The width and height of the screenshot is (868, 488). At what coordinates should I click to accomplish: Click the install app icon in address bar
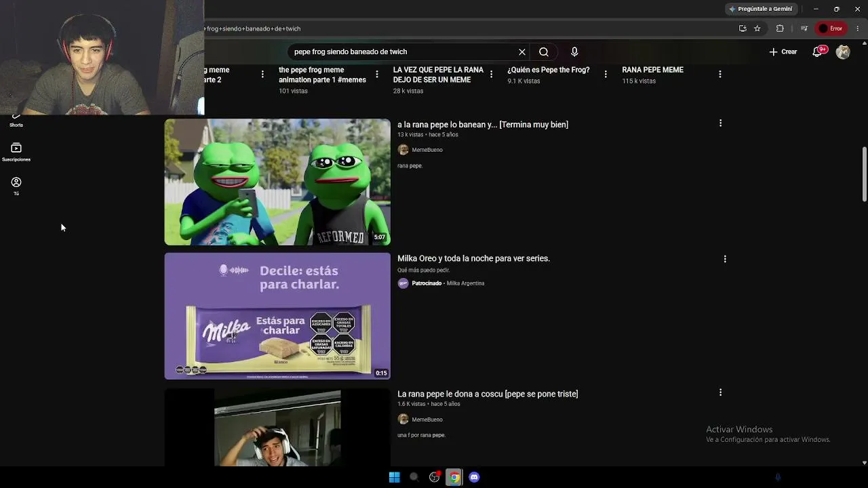(x=743, y=28)
